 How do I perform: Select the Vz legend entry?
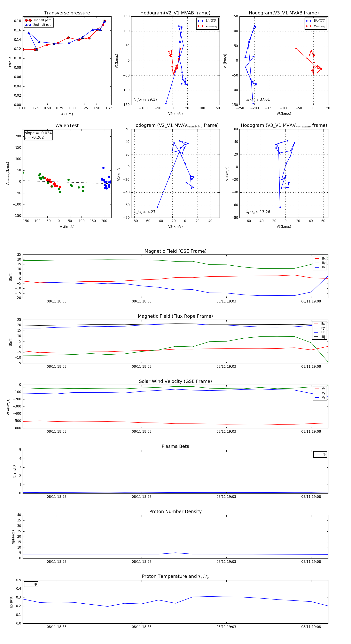pos(320,398)
